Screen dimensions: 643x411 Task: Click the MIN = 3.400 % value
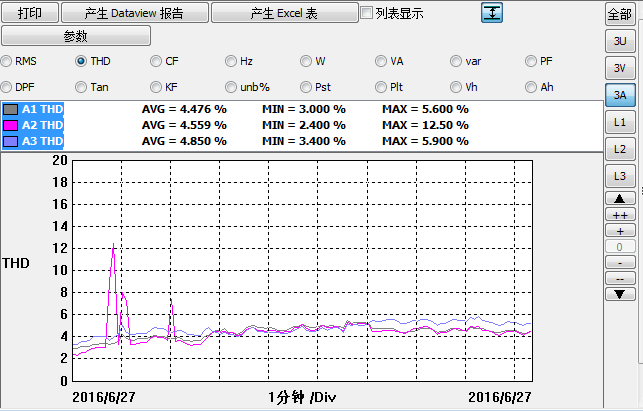[304, 142]
